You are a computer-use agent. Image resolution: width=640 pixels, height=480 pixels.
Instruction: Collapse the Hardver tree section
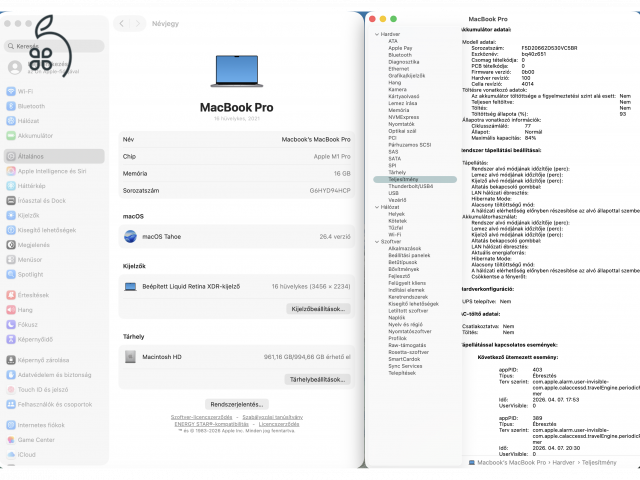(x=377, y=34)
